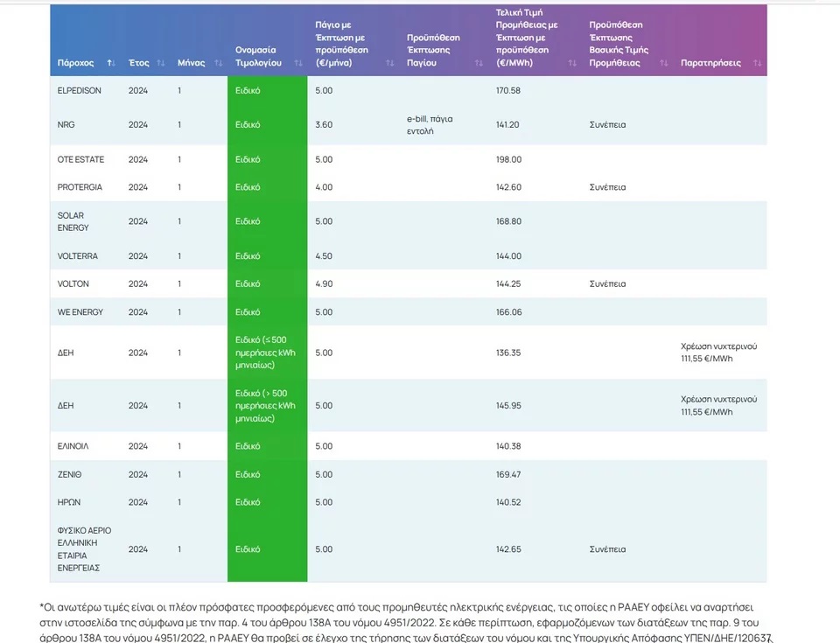This screenshot has height=643, width=840.
Task: Select the ELPEDISON provider cell
Action: tap(80, 90)
